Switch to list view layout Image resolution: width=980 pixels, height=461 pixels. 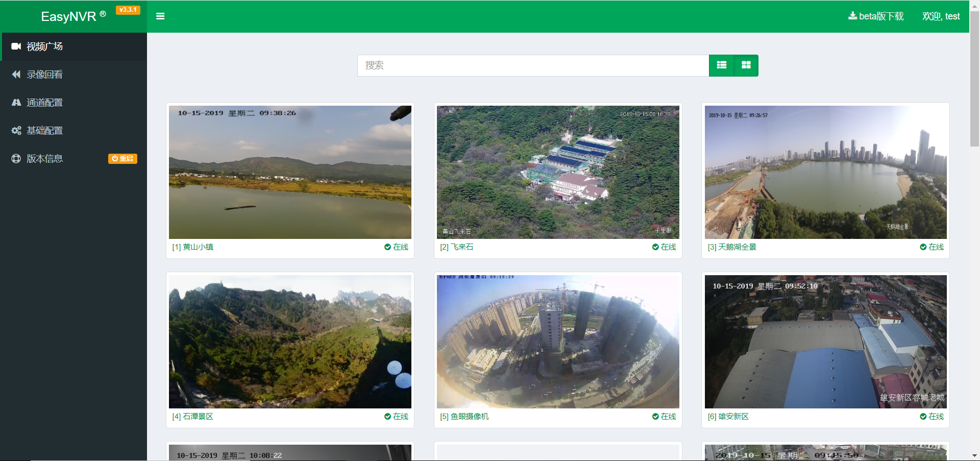pos(721,65)
